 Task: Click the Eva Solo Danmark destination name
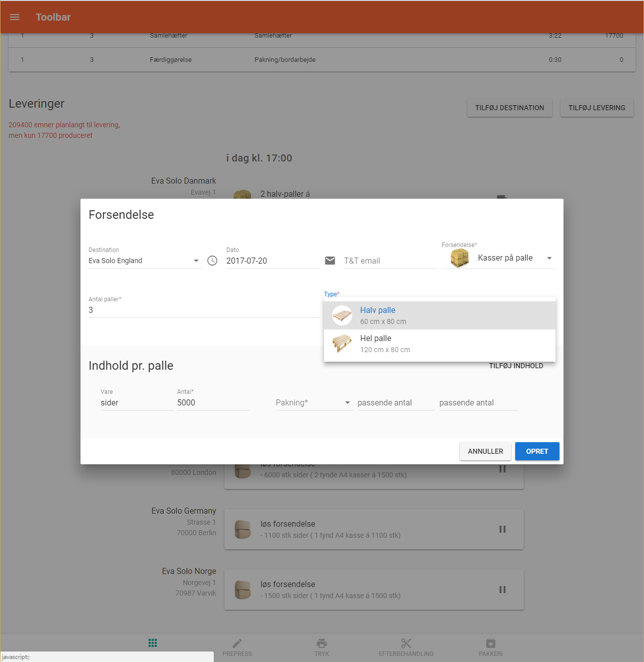pos(184,181)
